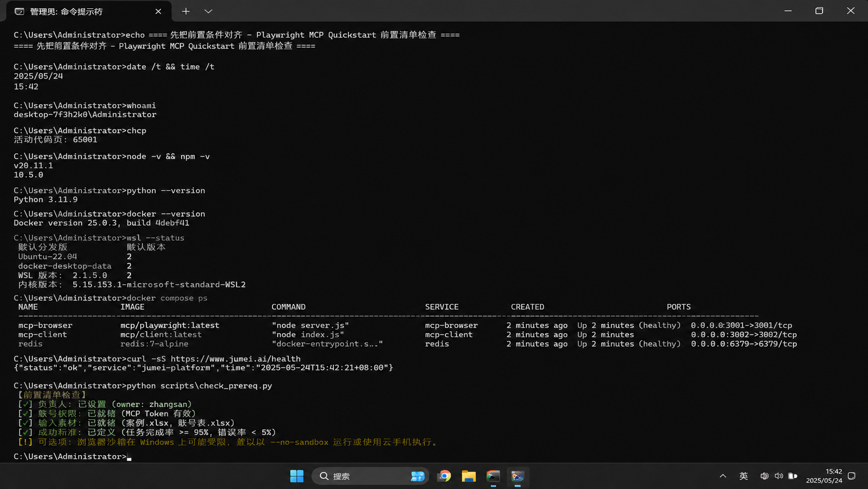
Task: Click the battery status tray icon
Action: point(793,476)
